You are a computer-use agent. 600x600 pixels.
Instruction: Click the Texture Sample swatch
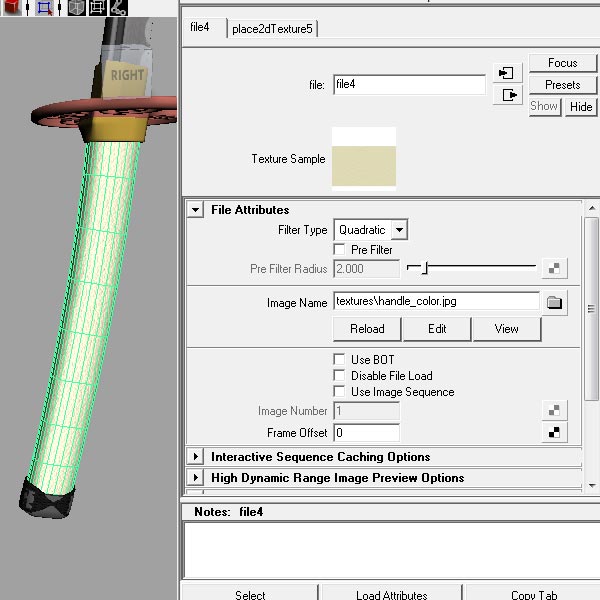click(364, 159)
